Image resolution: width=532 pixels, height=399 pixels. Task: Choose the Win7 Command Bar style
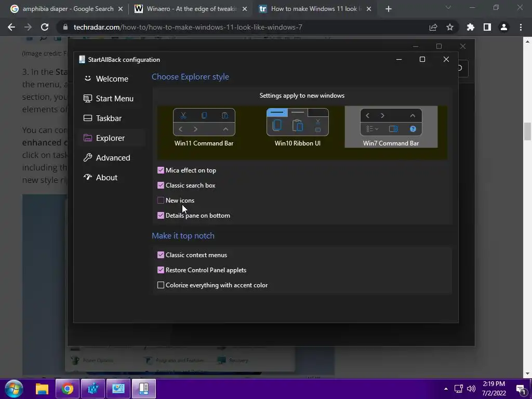[391, 127]
